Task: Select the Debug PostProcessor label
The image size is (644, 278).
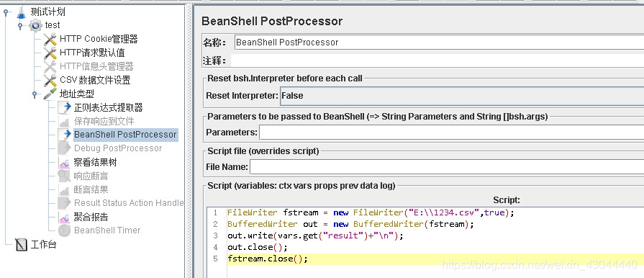Action: tap(118, 148)
